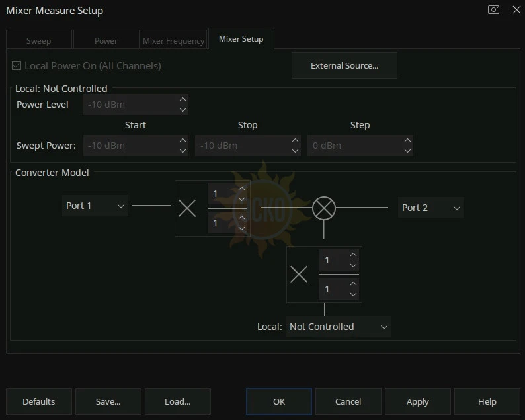The width and height of the screenshot is (525, 420).
Task: Click the camera screenshot icon in title bar
Action: 493,10
